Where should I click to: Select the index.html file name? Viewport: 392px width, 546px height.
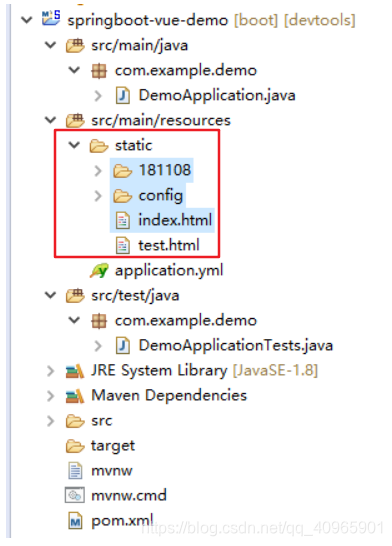[x=175, y=220]
